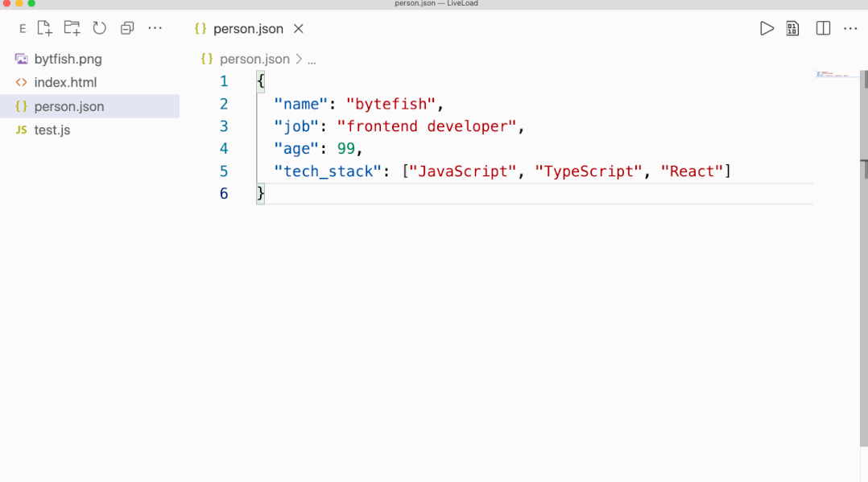Close the person.json tab
The width and height of the screenshot is (868, 482).
click(299, 29)
